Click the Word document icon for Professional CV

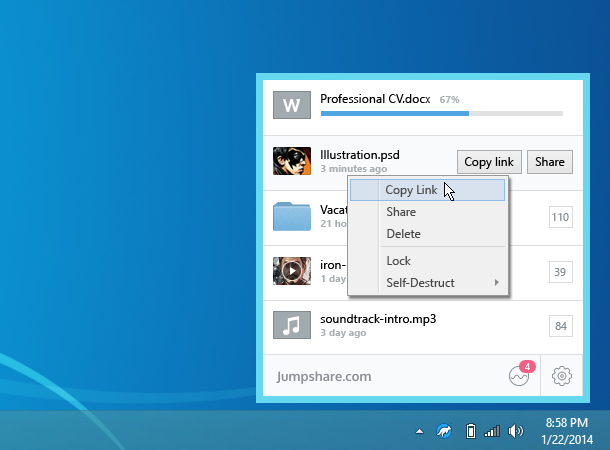coord(292,105)
